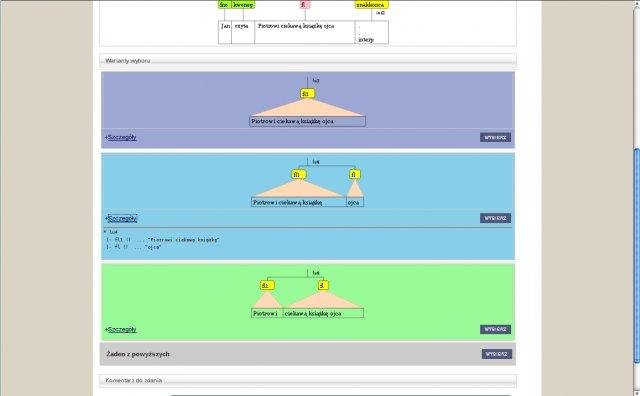Click the "Piotrowi ciekawą książkę ojca" cell at top
This screenshot has height=396, width=640.
(304, 32)
